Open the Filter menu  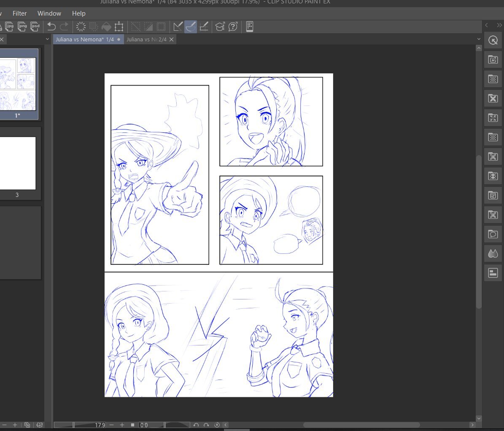pyautogui.click(x=19, y=13)
